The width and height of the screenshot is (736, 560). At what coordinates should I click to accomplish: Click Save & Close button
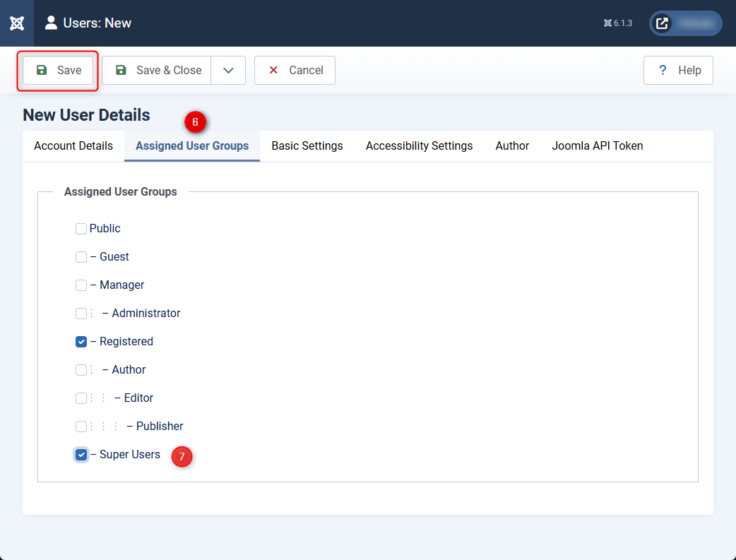pyautogui.click(x=156, y=70)
